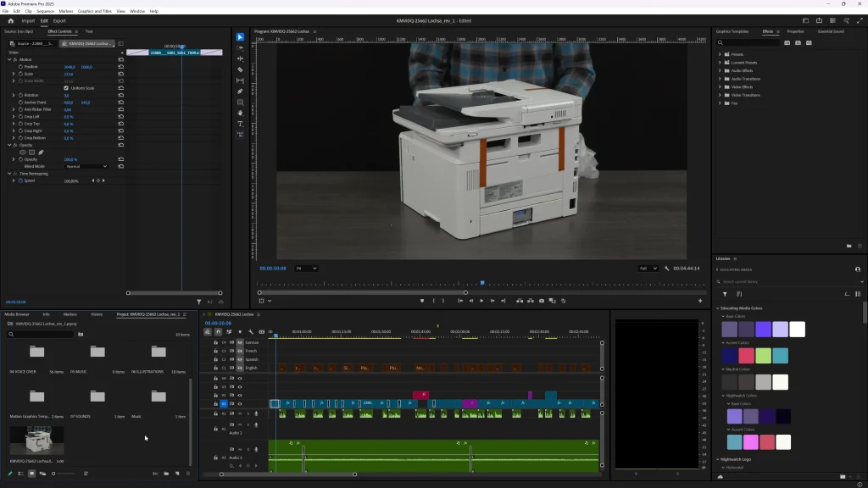Open the Sequence menu
The image size is (868, 488).
click(x=47, y=11)
